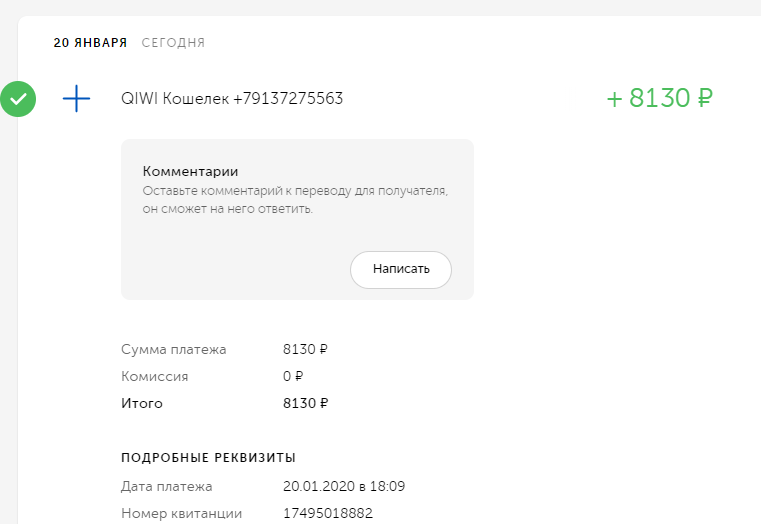Screen dimensions: 761x524
Task: Click the blue plus icon
Action: point(77,99)
